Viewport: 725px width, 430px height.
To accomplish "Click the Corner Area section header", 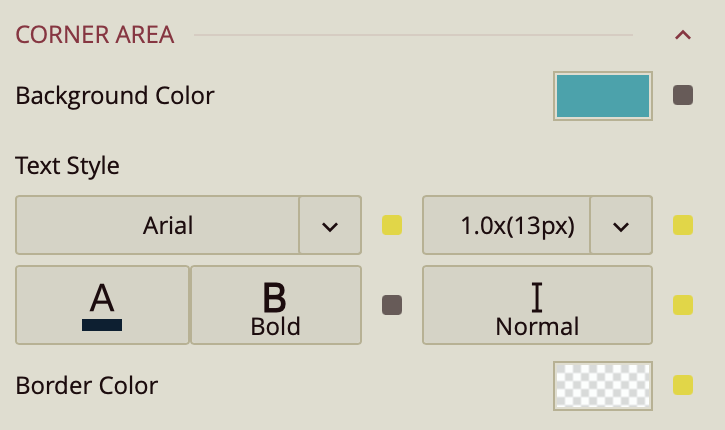I will coord(95,35).
